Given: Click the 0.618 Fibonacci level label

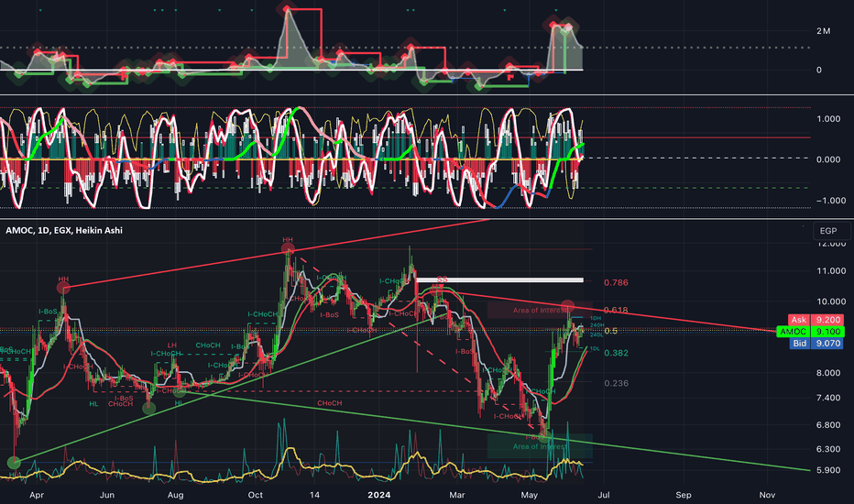Looking at the screenshot, I should click(616, 310).
